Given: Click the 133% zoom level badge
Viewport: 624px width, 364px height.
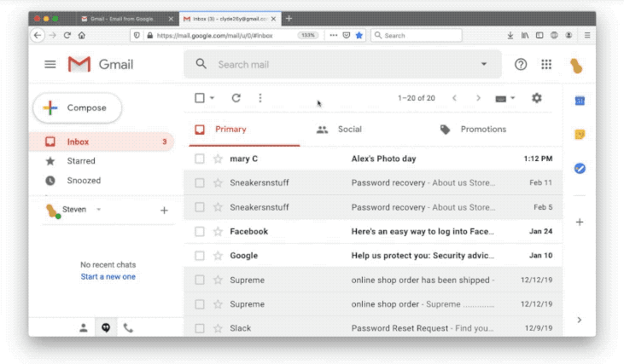Looking at the screenshot, I should 308,35.
